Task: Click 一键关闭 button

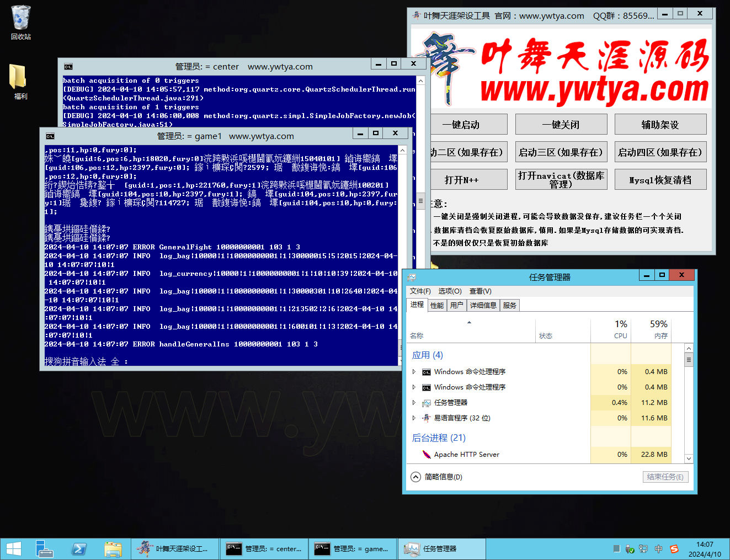Action: point(561,125)
